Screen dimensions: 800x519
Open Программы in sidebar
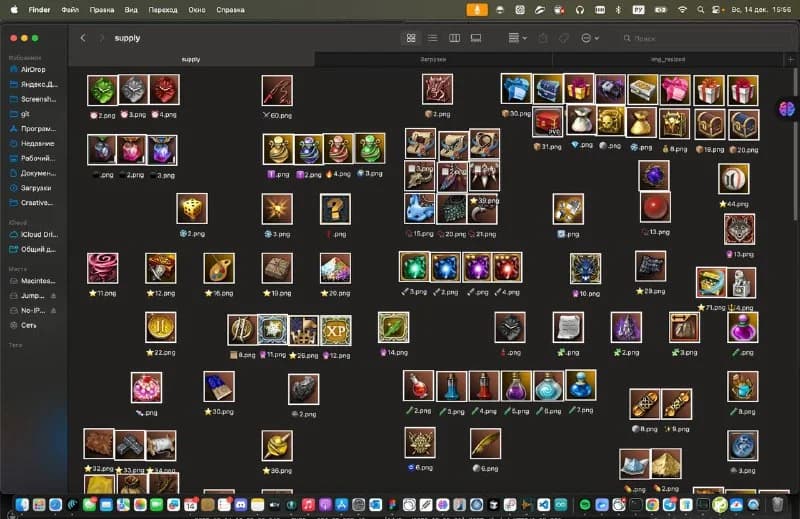(33, 129)
